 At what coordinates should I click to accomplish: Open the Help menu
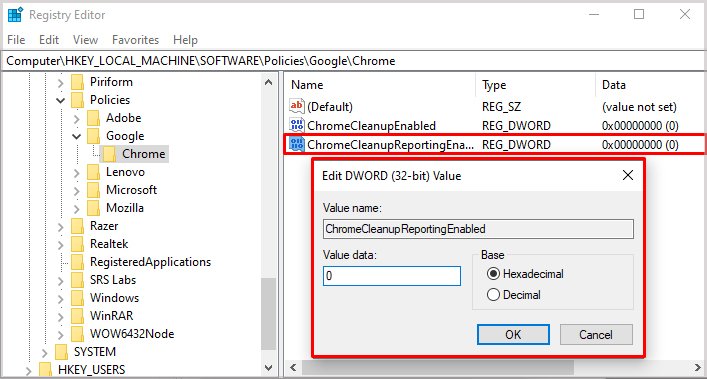click(185, 40)
